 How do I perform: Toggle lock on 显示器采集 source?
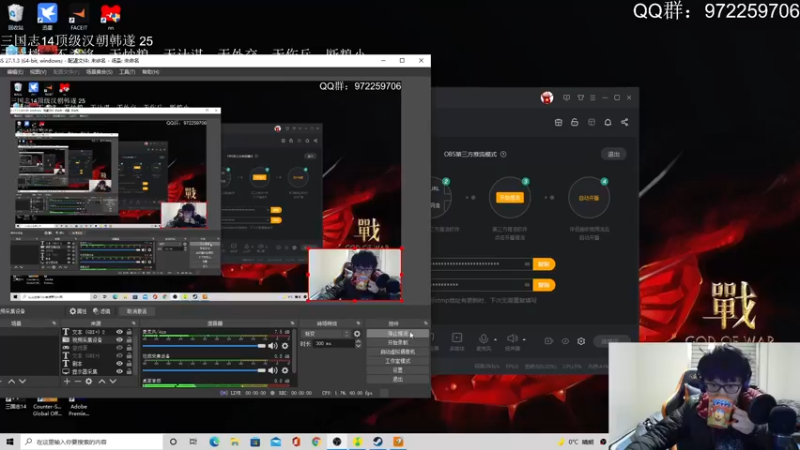[129, 371]
